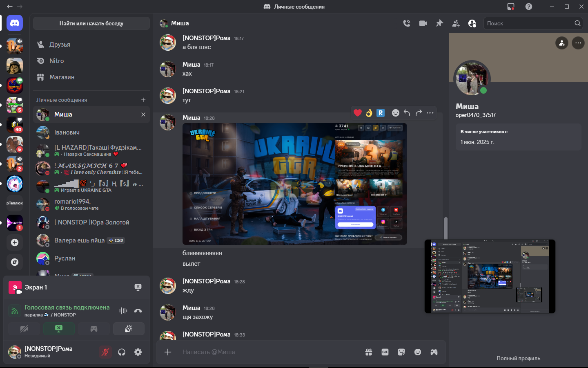Open the рТеплюк server

15,203
